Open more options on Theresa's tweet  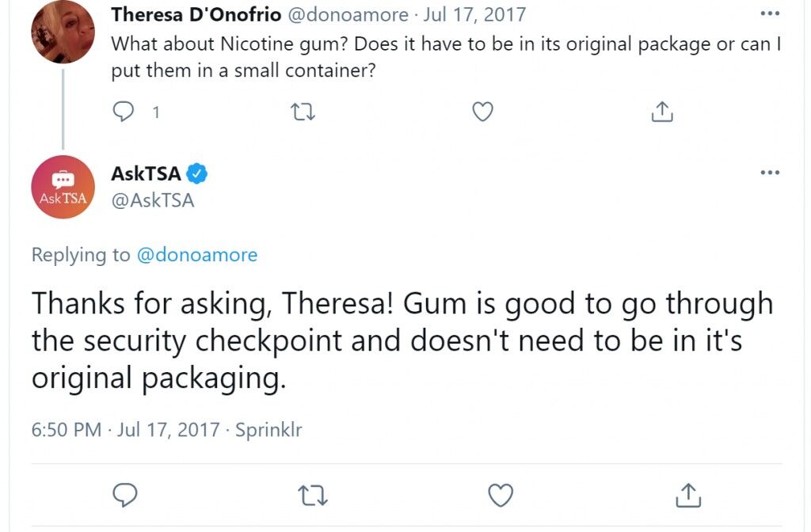pos(770,13)
